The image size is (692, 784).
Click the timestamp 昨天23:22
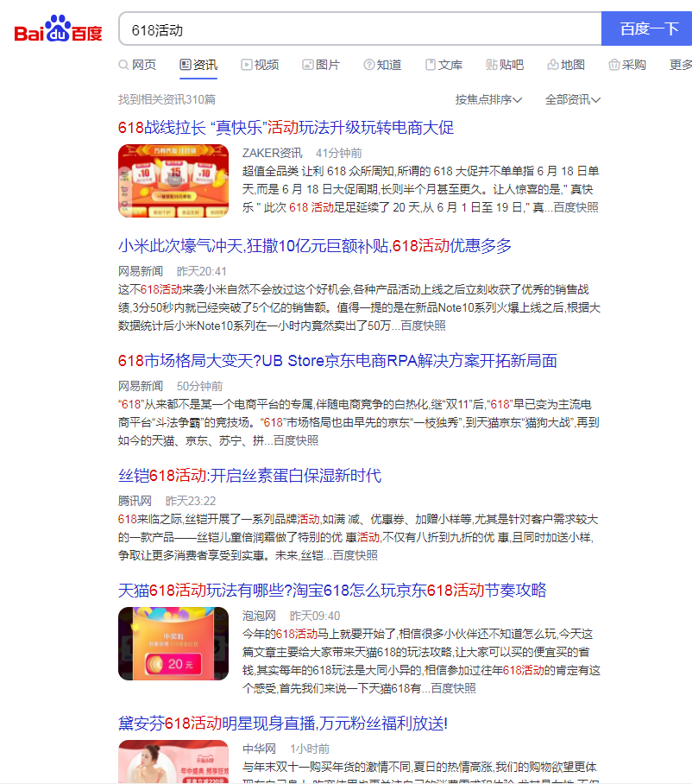click(191, 501)
